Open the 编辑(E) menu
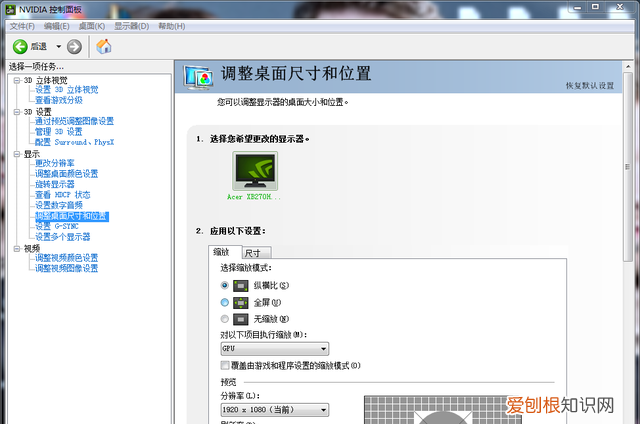640x424 pixels. coord(56,26)
